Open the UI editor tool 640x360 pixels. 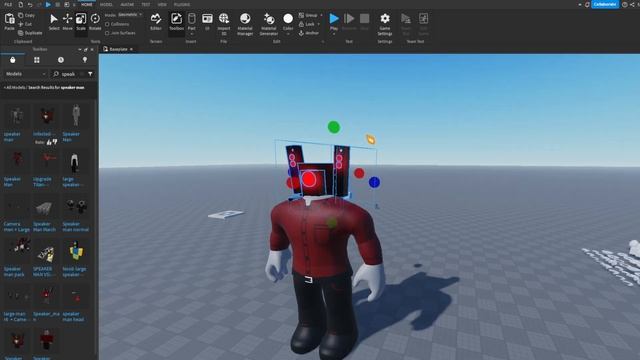[207, 22]
